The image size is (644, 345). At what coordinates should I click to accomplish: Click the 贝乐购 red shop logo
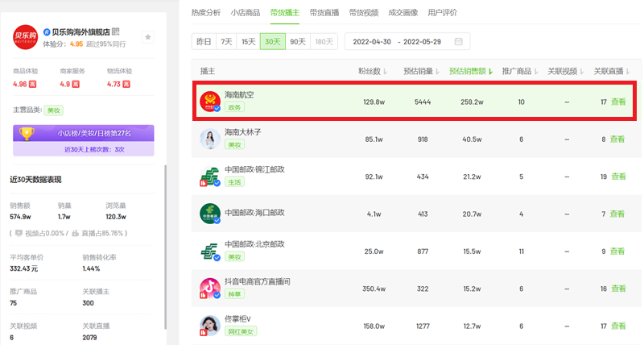[x=25, y=37]
